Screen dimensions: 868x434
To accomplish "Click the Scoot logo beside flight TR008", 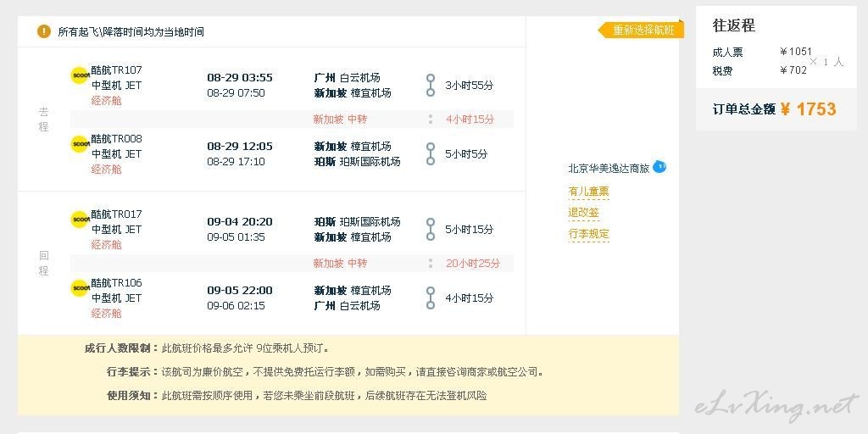I will coord(81,144).
